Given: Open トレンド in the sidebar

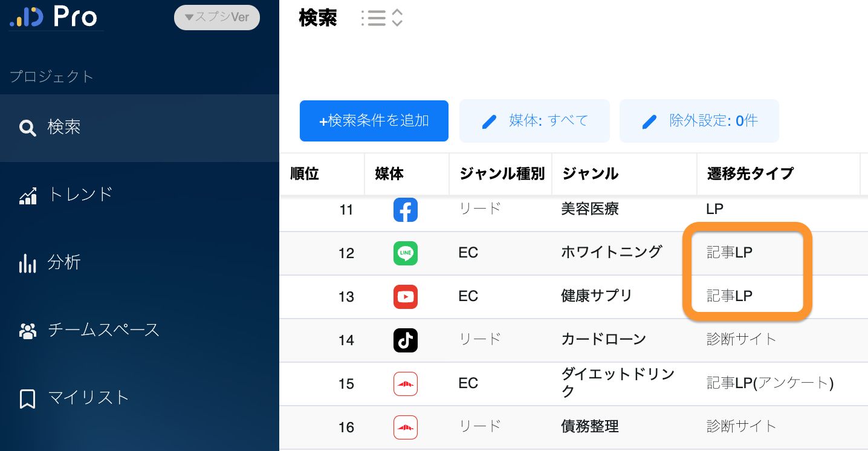Looking at the screenshot, I should 80,195.
